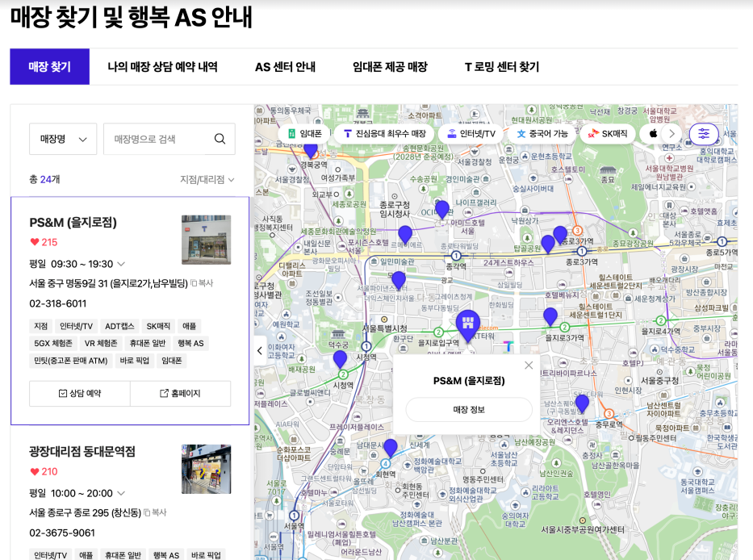
Task: Click phone number 02-318-6011
Action: [57, 303]
